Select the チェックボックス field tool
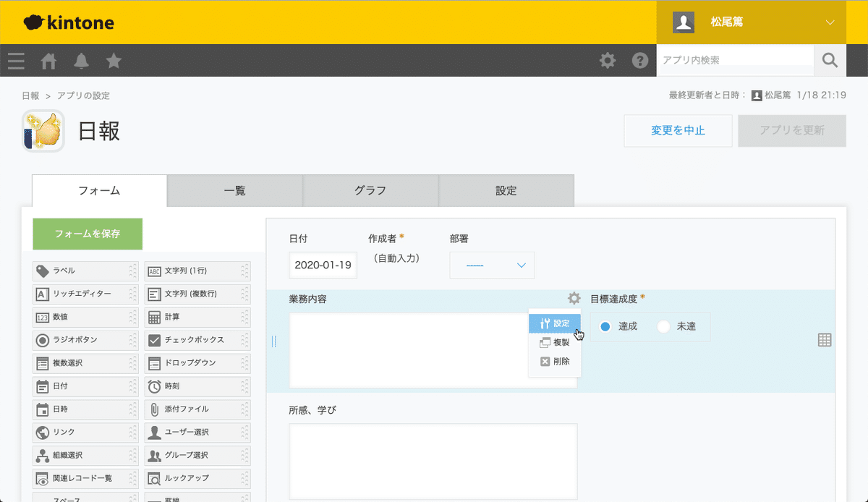This screenshot has width=868, height=502. pyautogui.click(x=195, y=340)
